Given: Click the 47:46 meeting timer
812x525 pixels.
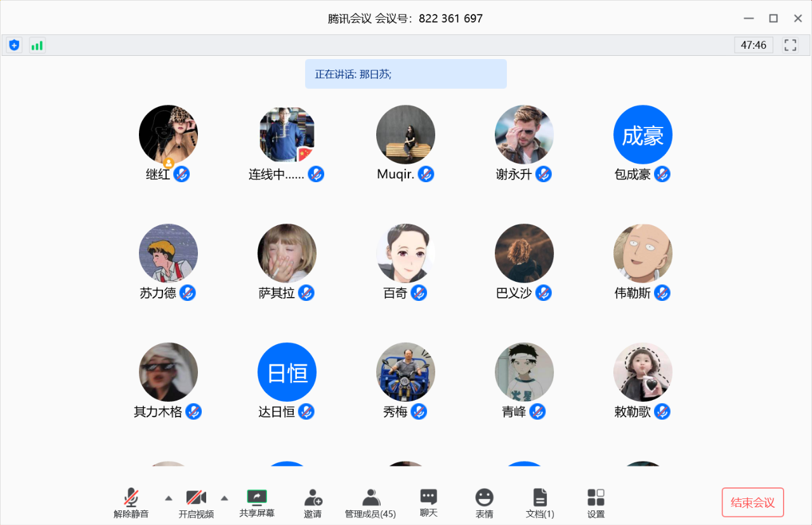Looking at the screenshot, I should click(x=753, y=45).
